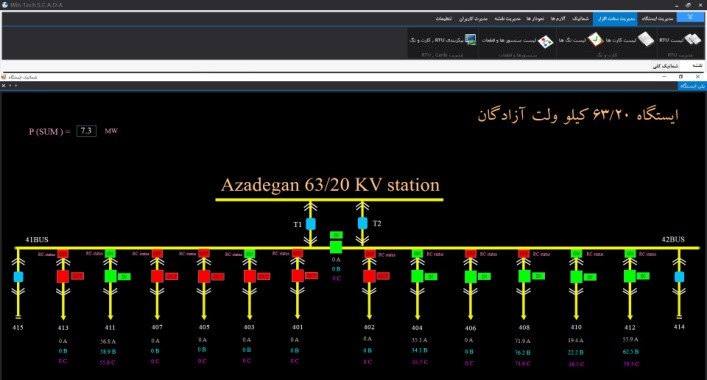
Task: Open the RTU list icon
Action: click(x=693, y=40)
